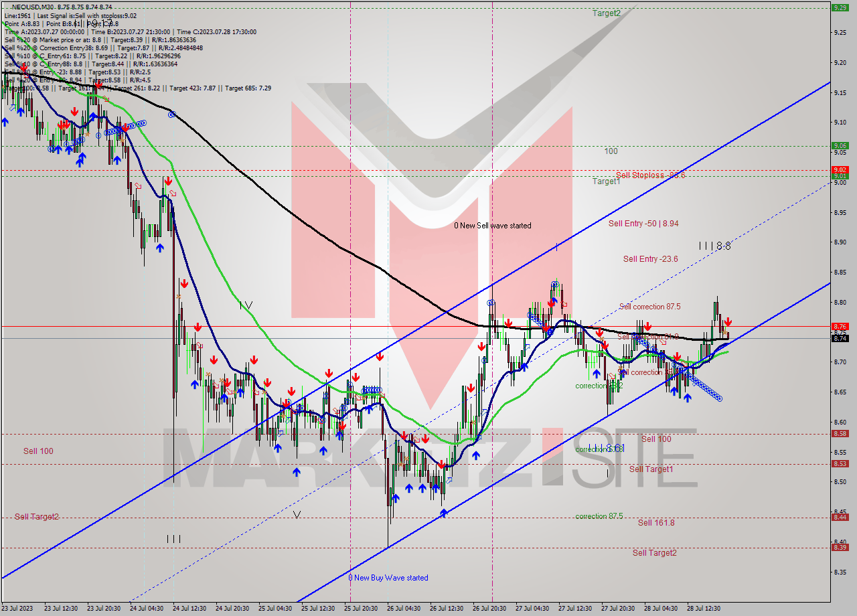
Task: Click the '24 Jul 12:30' time label
Action: pos(191,609)
